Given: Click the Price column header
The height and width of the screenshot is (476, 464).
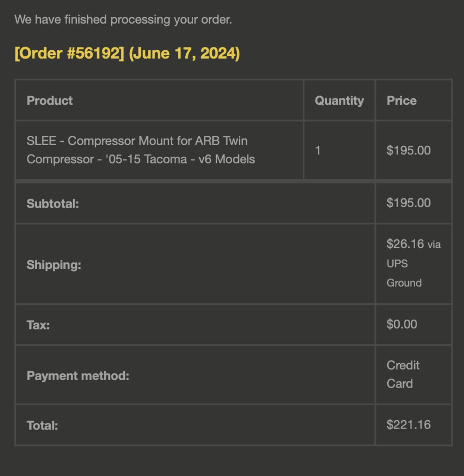Looking at the screenshot, I should [402, 101].
